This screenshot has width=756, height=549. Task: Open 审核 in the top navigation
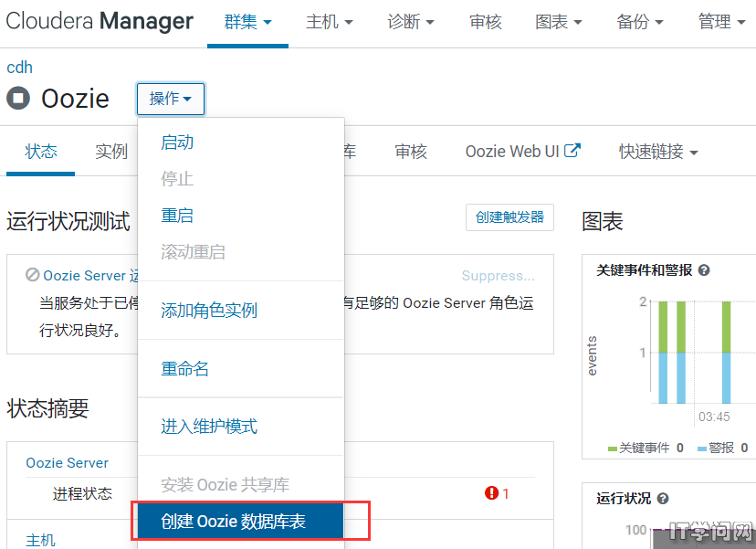click(x=486, y=22)
